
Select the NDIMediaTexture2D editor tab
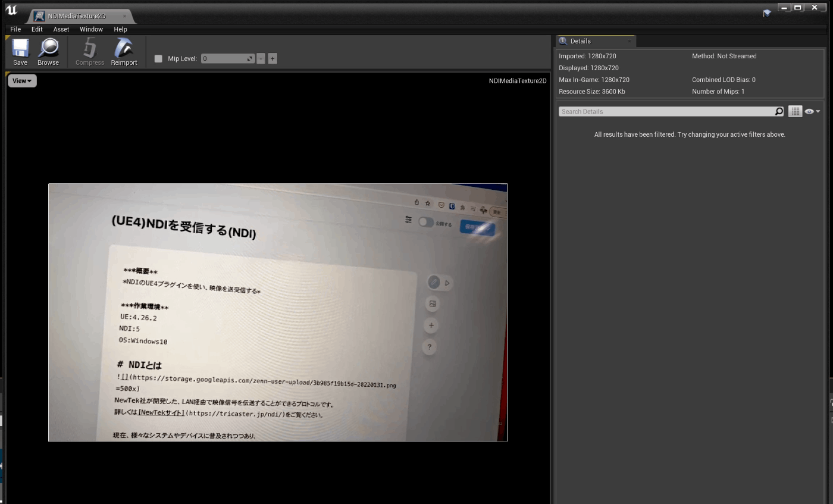[80, 16]
